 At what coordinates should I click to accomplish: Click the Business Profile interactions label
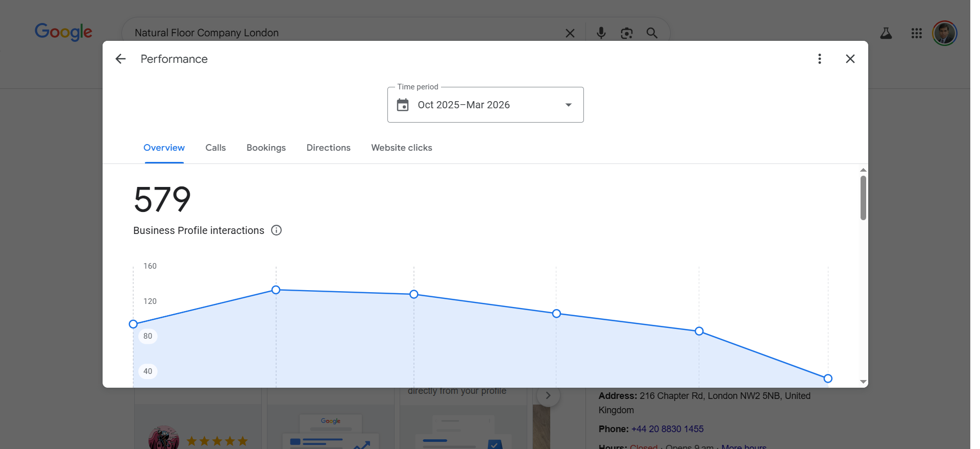coord(199,230)
